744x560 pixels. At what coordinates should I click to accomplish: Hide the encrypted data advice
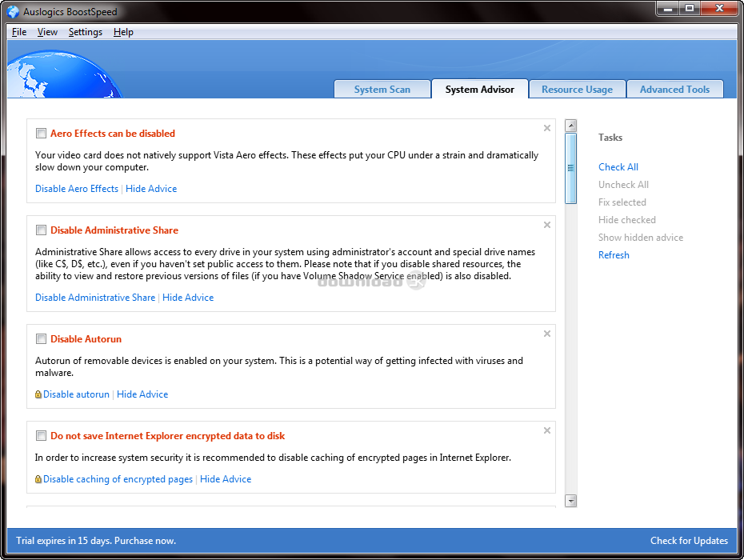pos(226,479)
